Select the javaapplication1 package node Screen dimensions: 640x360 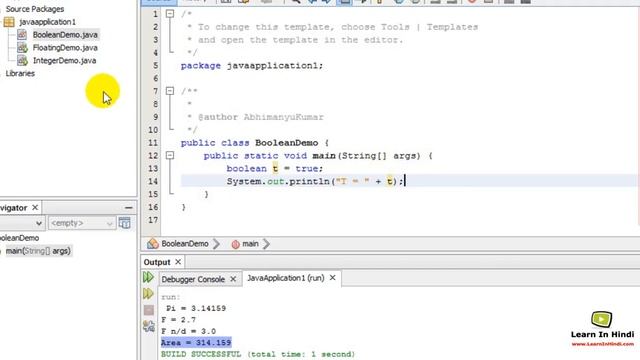(47, 22)
